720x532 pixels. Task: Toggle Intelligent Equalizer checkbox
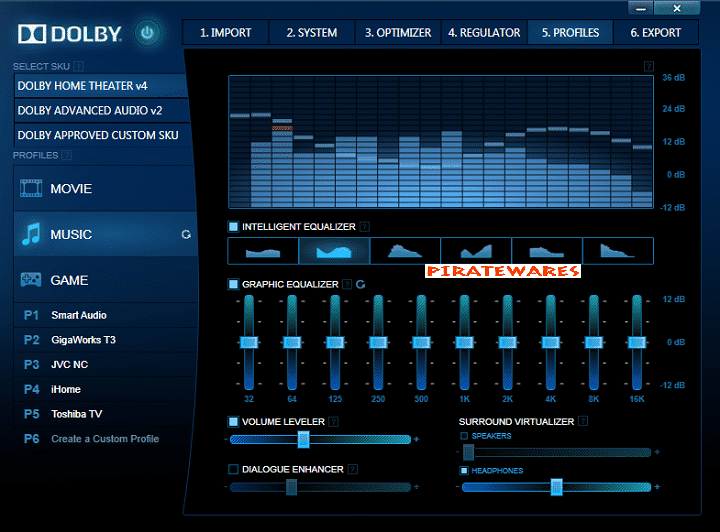[x=233, y=226]
